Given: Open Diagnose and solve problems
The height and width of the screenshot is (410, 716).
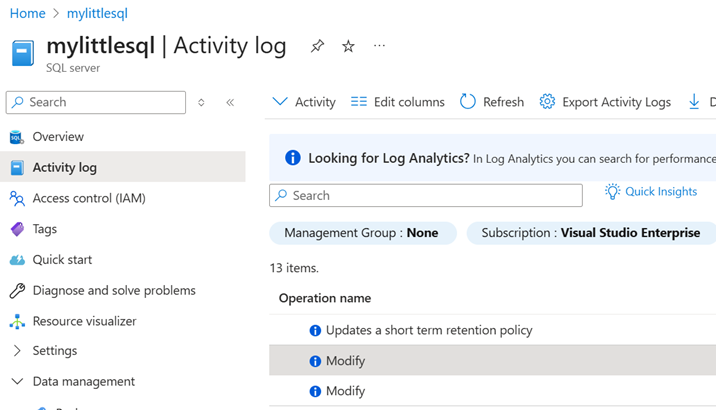Looking at the screenshot, I should [114, 290].
